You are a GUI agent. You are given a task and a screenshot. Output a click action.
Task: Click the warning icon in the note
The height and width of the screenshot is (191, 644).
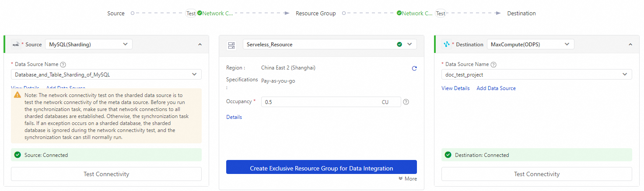pos(17,95)
